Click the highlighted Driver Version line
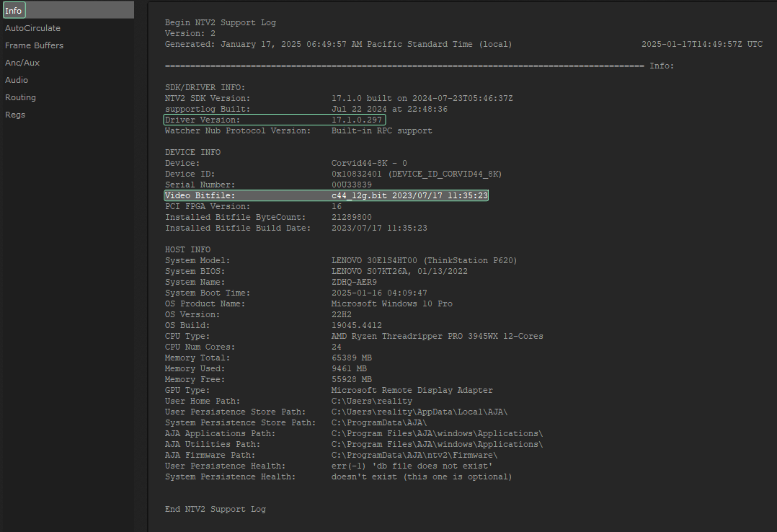Viewport: 777px width, 532px height. tap(274, 120)
